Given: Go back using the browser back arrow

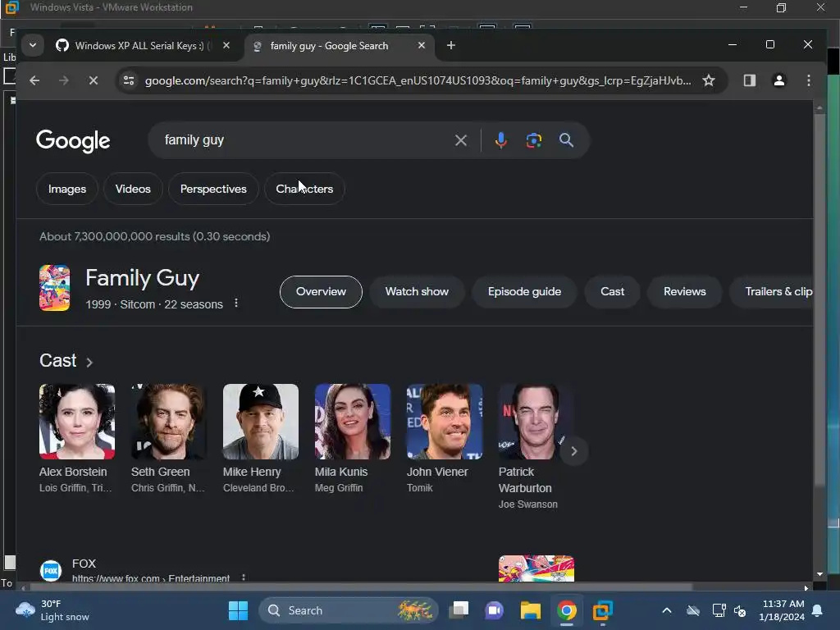Looking at the screenshot, I should tap(34, 80).
